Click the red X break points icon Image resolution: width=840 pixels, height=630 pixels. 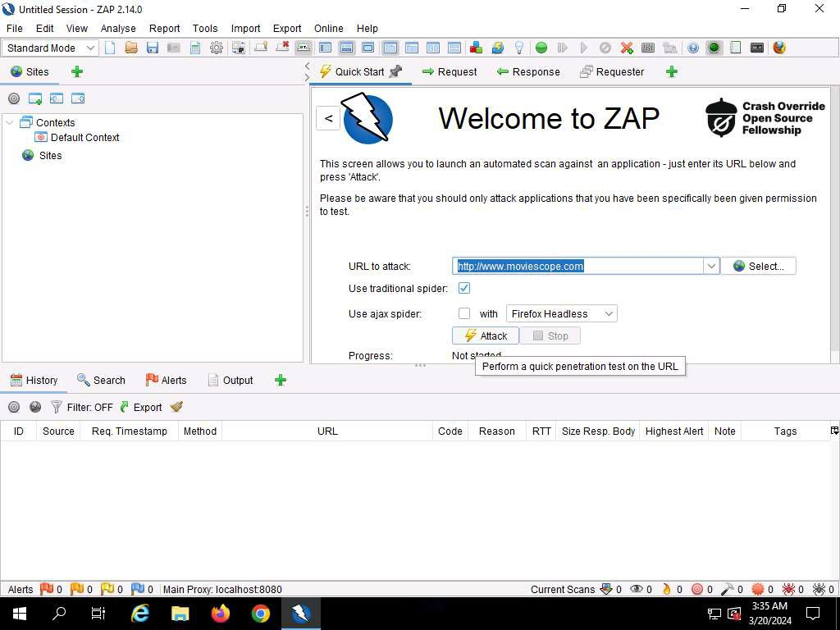(x=627, y=48)
